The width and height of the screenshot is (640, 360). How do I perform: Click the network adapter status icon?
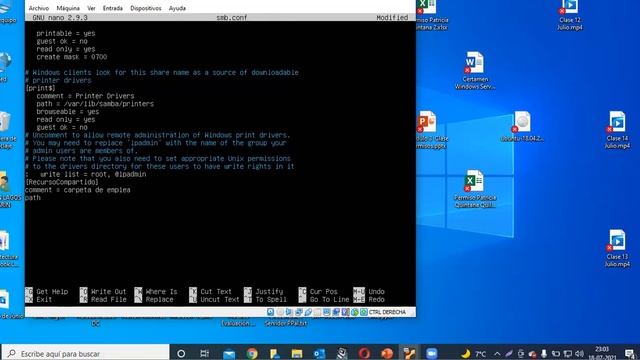click(299, 312)
